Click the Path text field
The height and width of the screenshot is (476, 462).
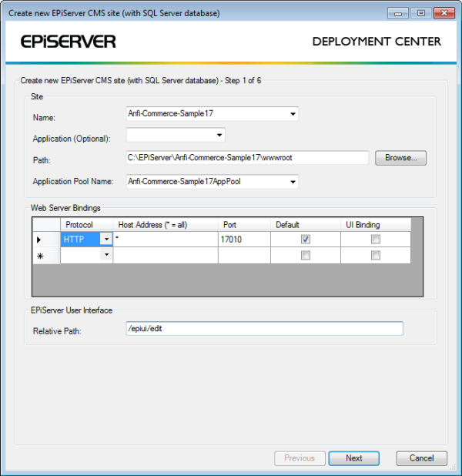tap(247, 158)
